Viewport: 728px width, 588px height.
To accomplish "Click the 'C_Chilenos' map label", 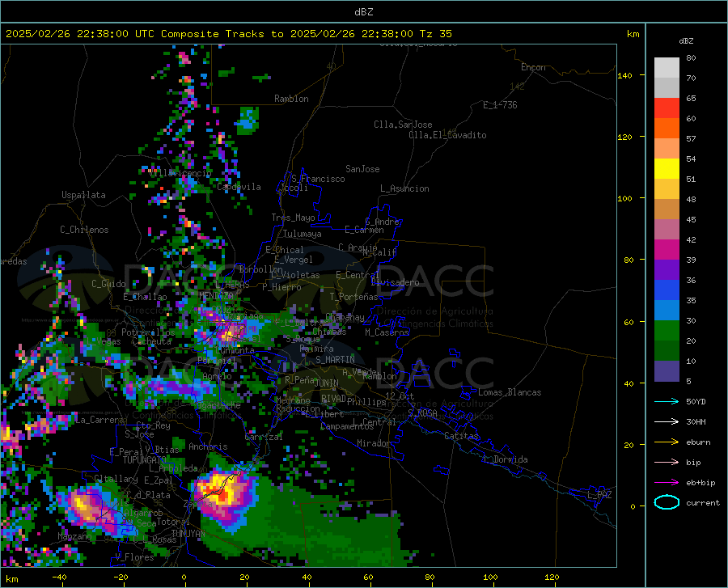I will pos(84,230).
